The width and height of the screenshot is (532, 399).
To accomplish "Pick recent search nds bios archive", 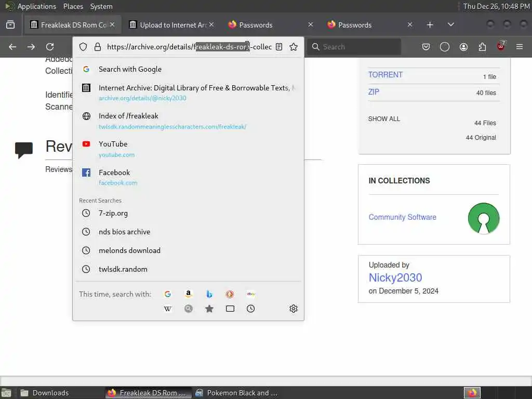I will click(188, 232).
